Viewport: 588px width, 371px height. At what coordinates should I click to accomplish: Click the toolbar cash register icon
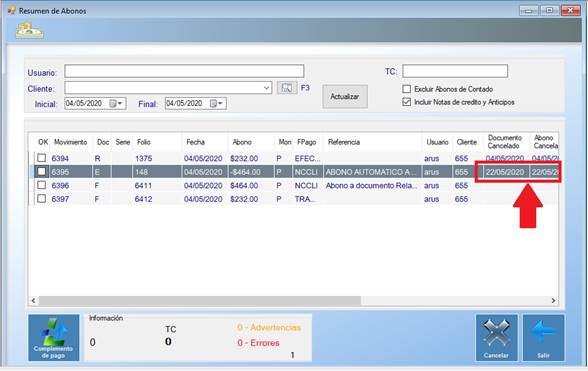tap(30, 31)
